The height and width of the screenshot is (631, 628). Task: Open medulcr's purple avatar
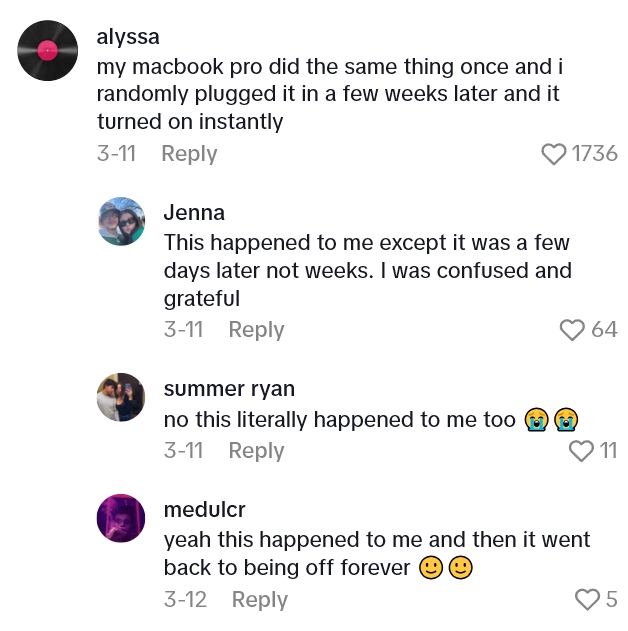click(x=122, y=518)
